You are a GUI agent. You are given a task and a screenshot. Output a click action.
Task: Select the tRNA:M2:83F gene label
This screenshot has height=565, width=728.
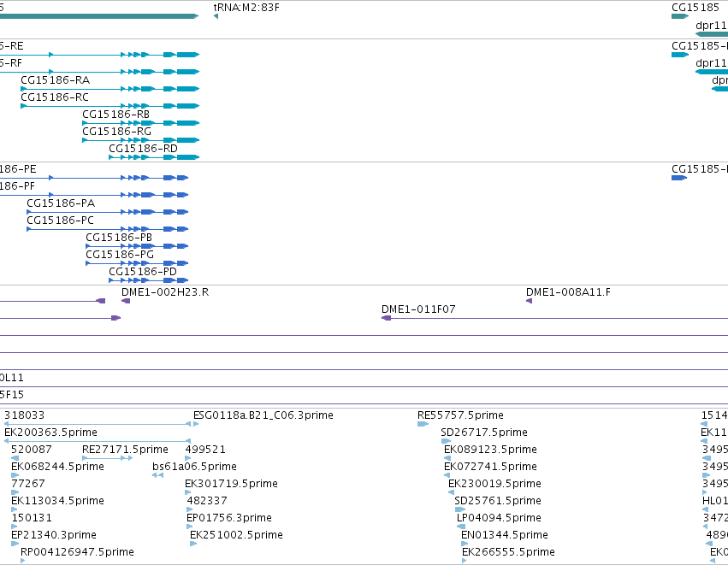pos(246,8)
